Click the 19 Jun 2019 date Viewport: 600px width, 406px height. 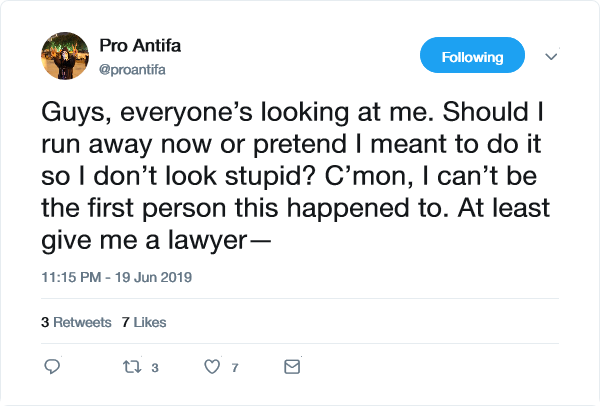coord(159,276)
